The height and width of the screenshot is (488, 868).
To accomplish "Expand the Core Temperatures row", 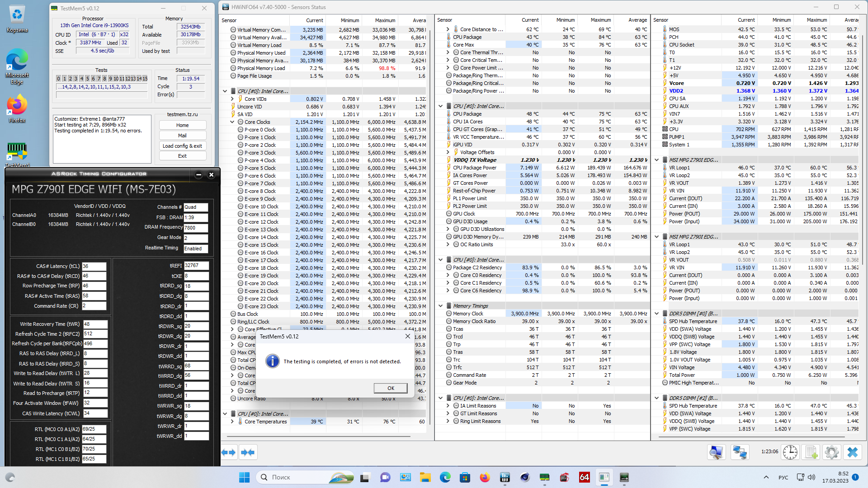I will point(232,422).
